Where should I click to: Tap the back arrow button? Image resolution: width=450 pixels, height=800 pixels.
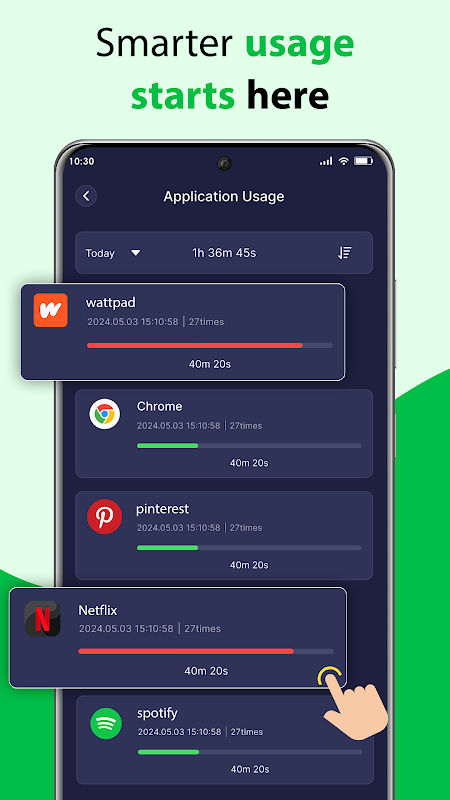86,196
